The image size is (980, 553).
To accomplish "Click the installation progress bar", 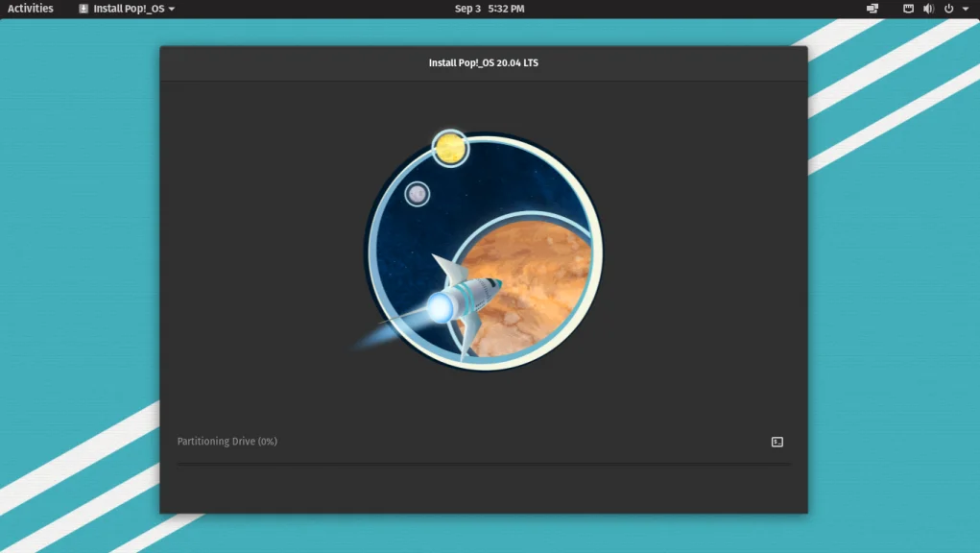I will [x=483, y=464].
